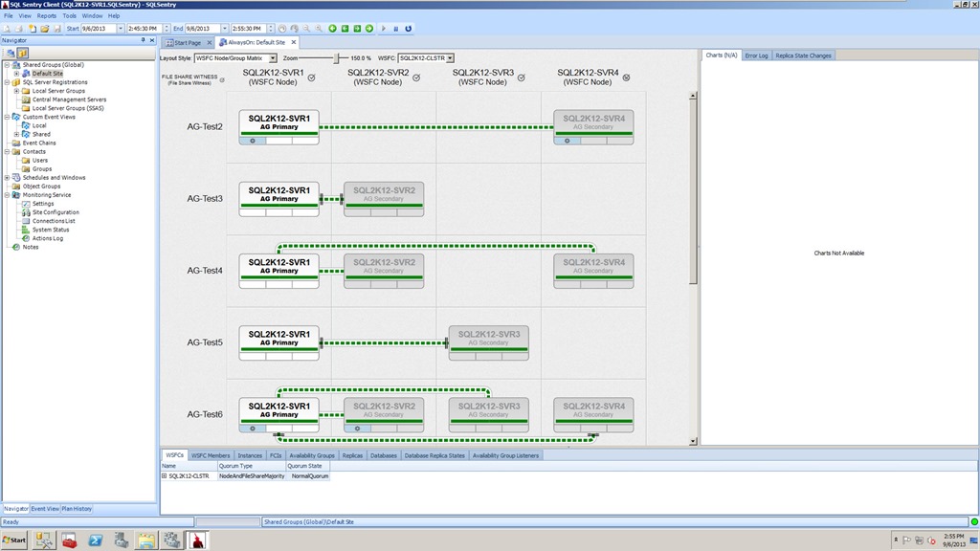Click the Start button
This screenshot has width=980, height=551.
(14, 540)
